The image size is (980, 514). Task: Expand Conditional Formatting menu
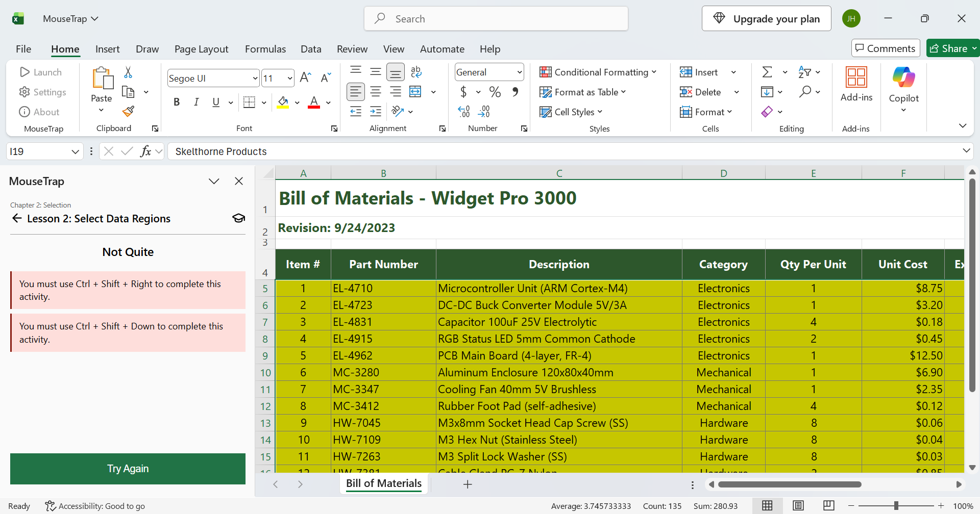(x=598, y=72)
